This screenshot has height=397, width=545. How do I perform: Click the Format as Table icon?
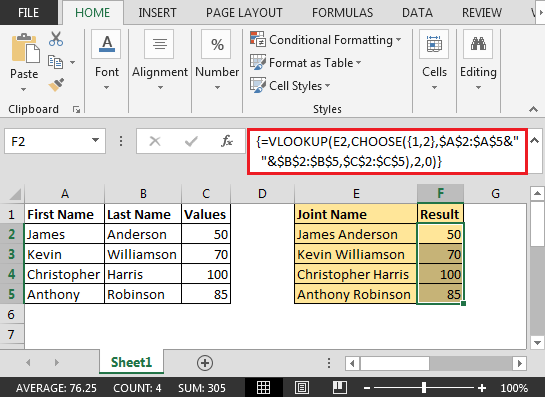(258, 62)
